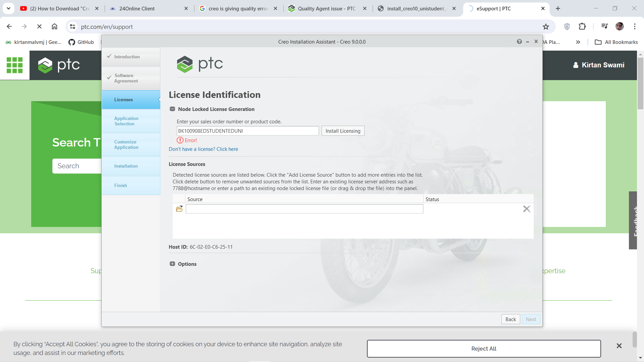This screenshot has width=644, height=362.
Task: Click the site information icon in address bar
Action: (72, 26)
